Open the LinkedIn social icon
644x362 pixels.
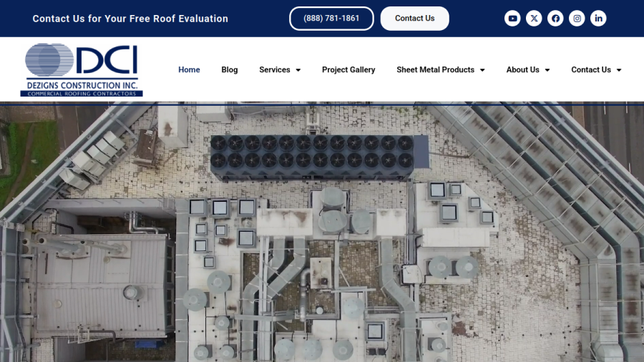pyautogui.click(x=598, y=19)
